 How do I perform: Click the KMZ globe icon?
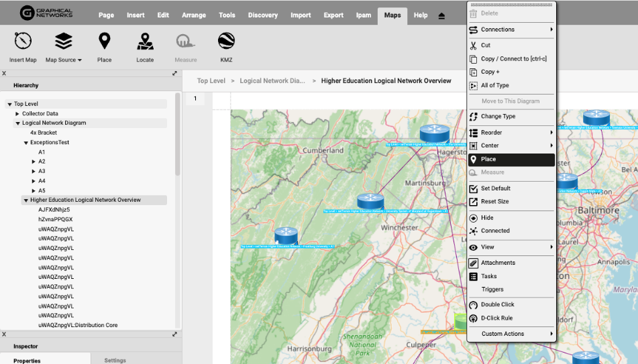226,42
